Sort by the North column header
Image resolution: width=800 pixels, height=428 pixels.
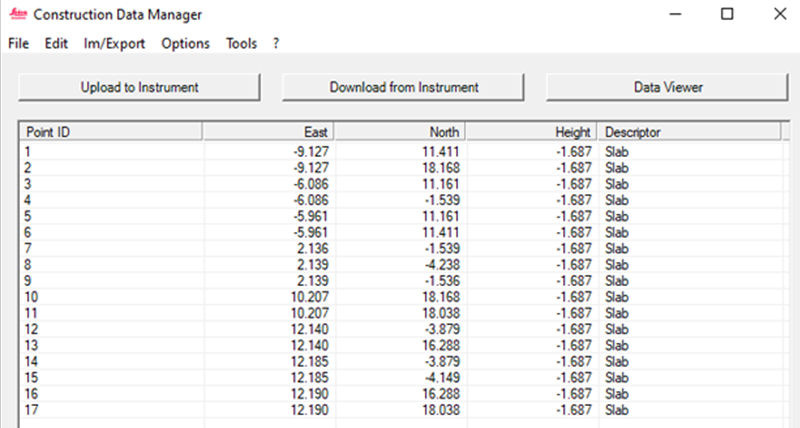coord(399,132)
